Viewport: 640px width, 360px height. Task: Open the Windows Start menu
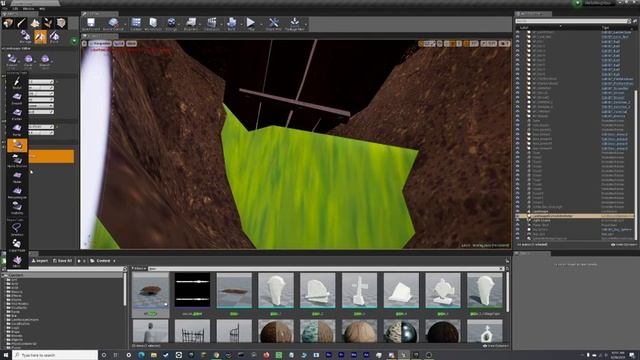[x=6, y=355]
